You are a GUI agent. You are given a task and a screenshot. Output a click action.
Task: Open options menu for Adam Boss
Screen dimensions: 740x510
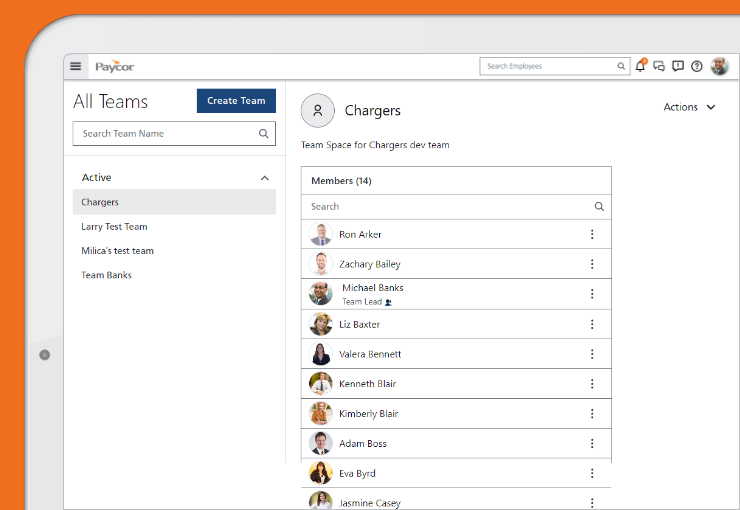pyautogui.click(x=592, y=443)
